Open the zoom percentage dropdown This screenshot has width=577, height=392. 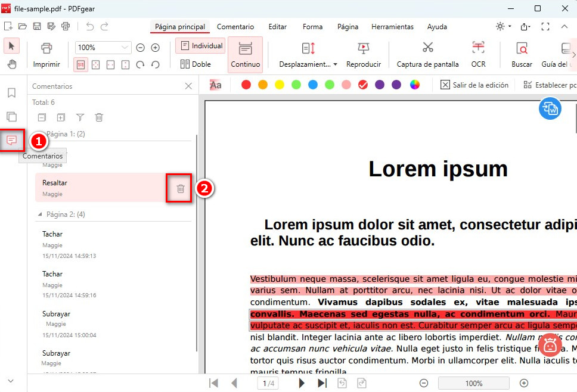[124, 47]
